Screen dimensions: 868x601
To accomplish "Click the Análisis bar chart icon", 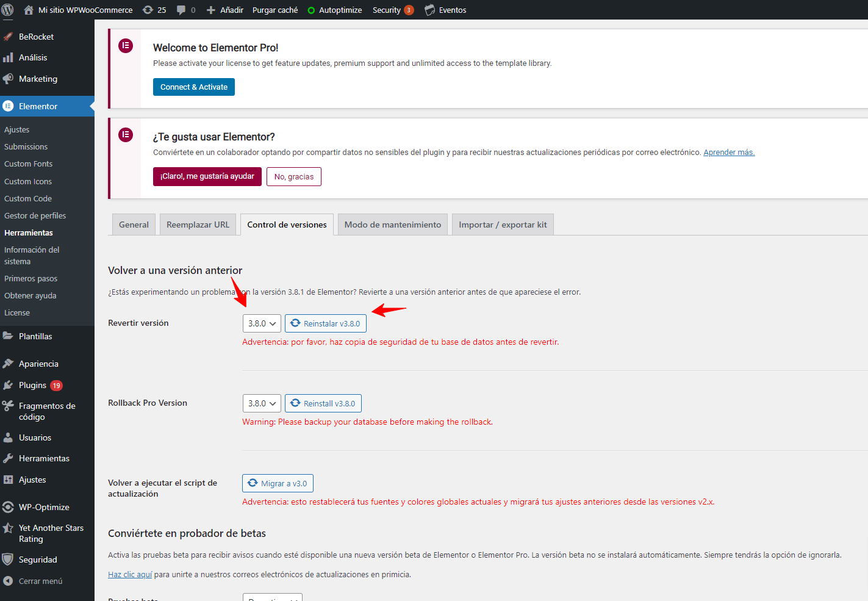I will 8,57.
